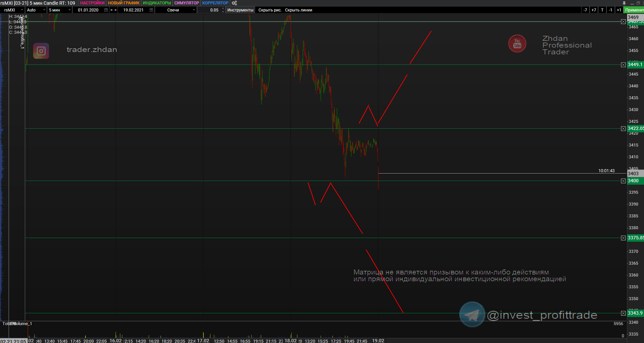
Task: Click Скрыть линии to hide lines
Action: point(299,10)
